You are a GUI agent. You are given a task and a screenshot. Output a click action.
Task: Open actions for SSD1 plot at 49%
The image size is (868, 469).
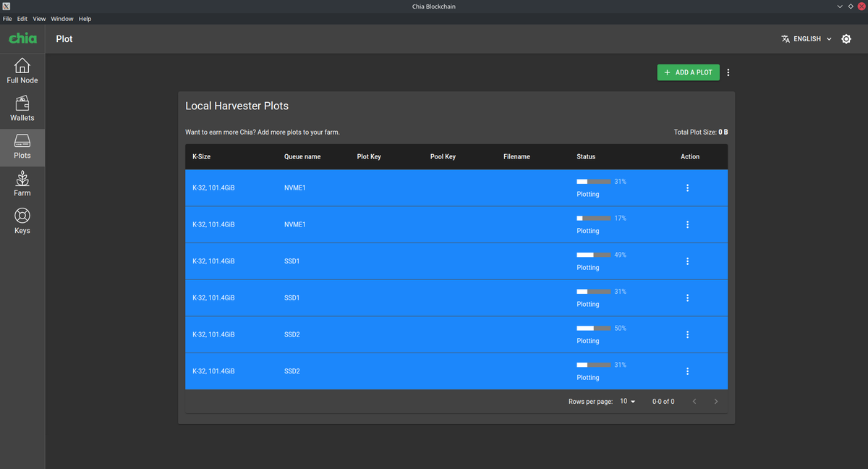coord(687,261)
